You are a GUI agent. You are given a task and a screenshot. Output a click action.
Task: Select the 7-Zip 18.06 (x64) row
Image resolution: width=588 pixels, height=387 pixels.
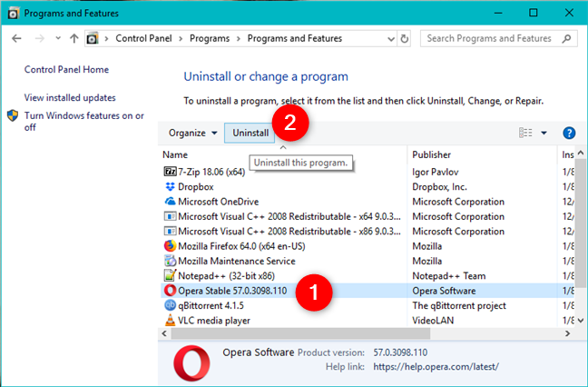point(367,172)
